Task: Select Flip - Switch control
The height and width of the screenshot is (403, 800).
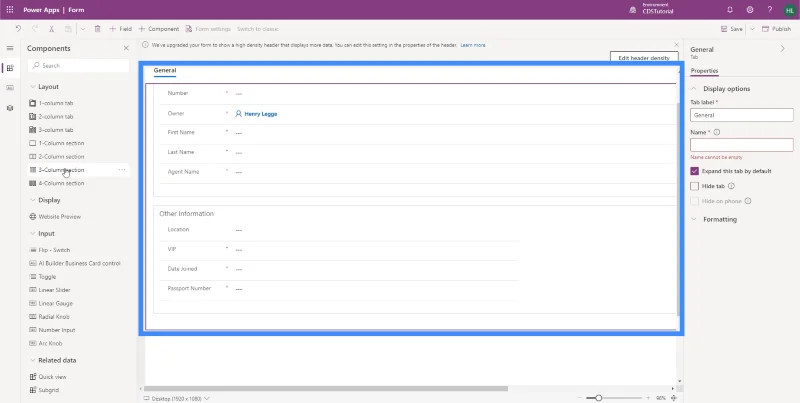Action: pyautogui.click(x=50, y=250)
